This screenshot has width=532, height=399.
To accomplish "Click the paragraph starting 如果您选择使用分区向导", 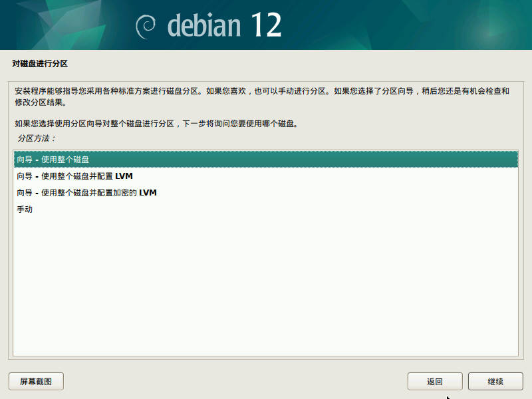I will pyautogui.click(x=156, y=124).
